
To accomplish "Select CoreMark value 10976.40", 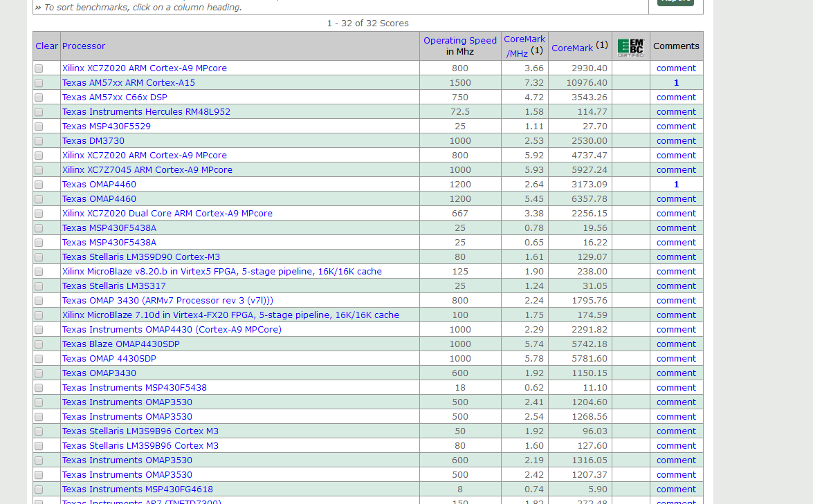I will coord(587,83).
